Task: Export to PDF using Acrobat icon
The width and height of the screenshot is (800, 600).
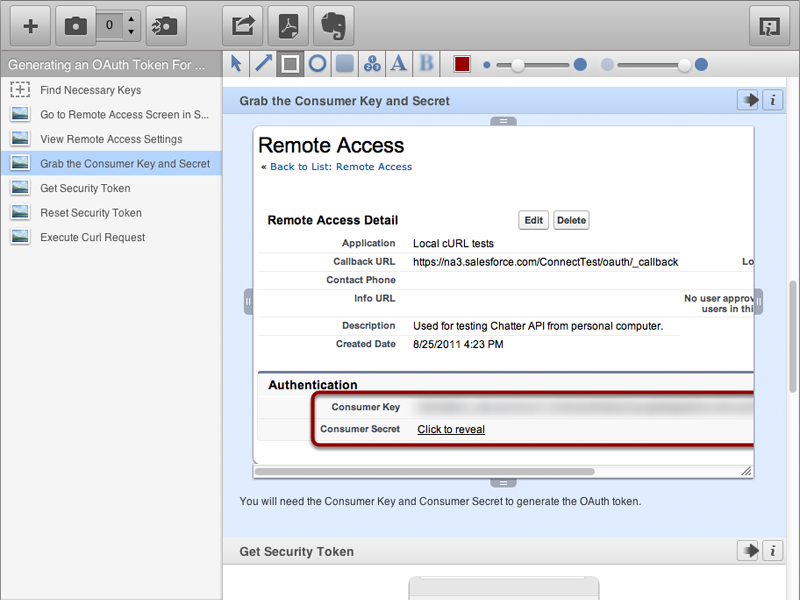Action: (x=288, y=26)
